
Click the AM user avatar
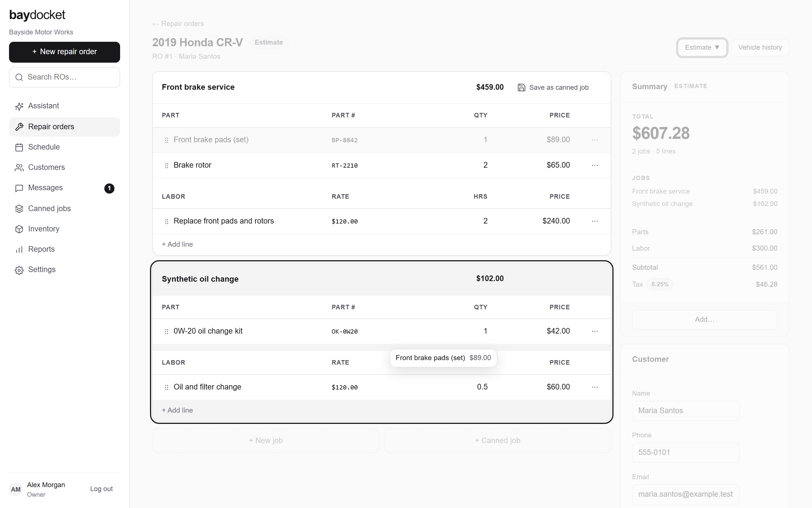click(x=16, y=489)
